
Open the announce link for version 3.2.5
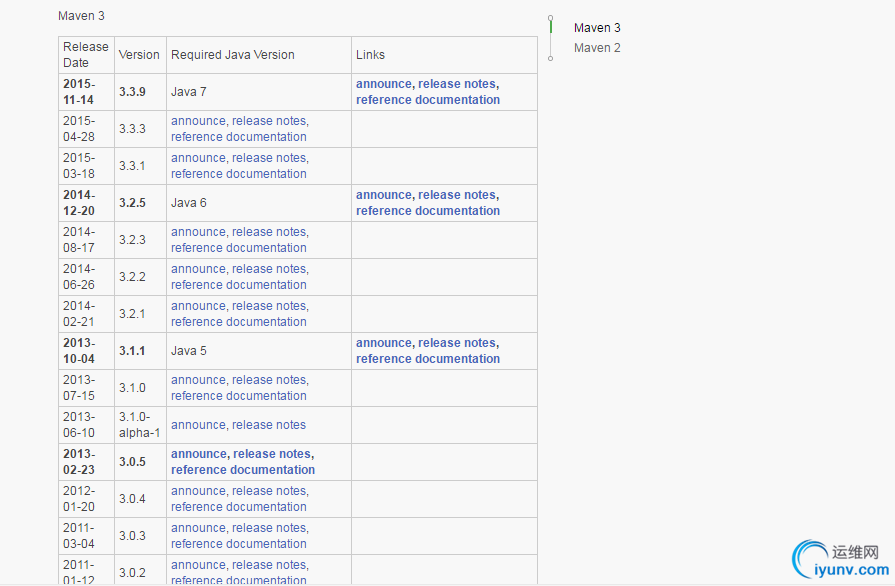(384, 195)
